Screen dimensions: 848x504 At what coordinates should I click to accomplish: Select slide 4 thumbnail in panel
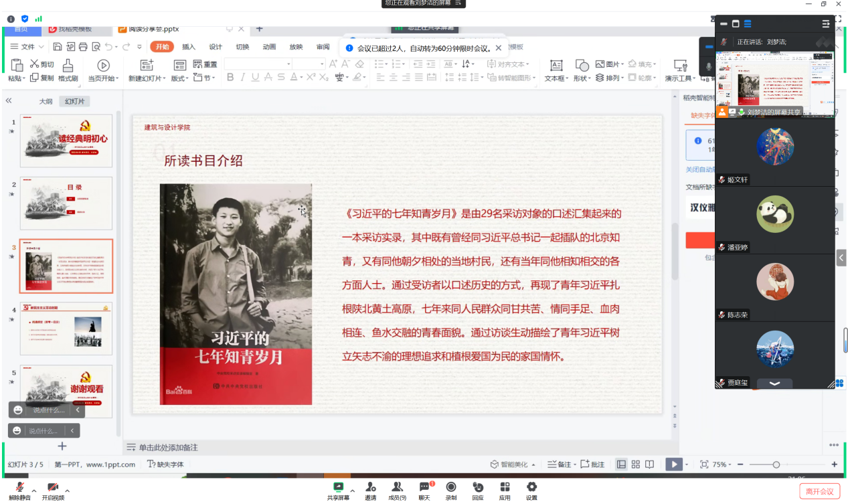pyautogui.click(x=66, y=328)
